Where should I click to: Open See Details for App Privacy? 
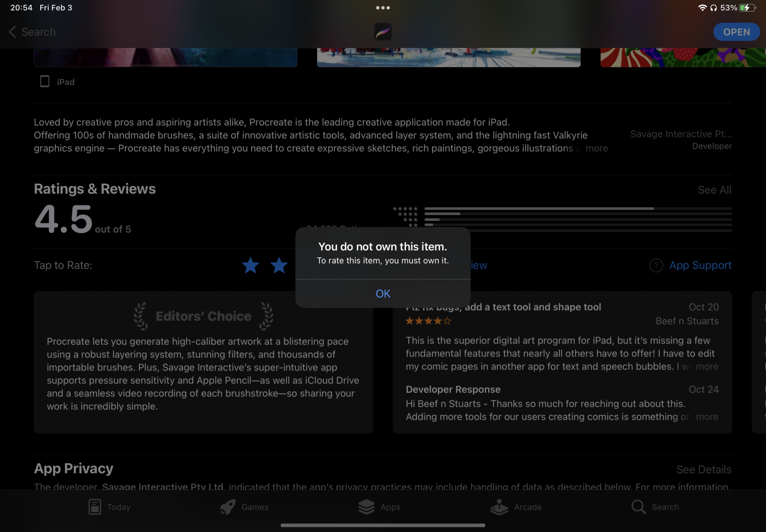pyautogui.click(x=704, y=470)
